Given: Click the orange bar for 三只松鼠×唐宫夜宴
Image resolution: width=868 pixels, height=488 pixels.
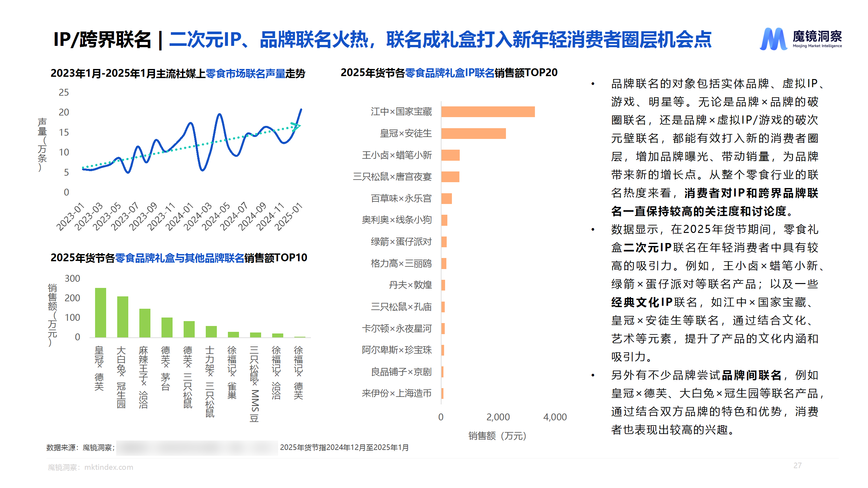Looking at the screenshot, I should [451, 177].
